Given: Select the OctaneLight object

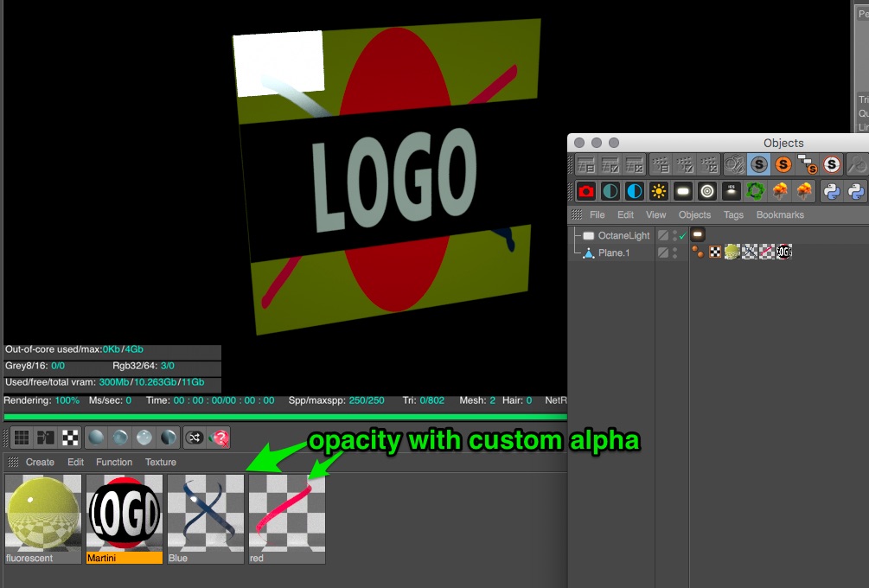Looking at the screenshot, I should pyautogui.click(x=623, y=235).
